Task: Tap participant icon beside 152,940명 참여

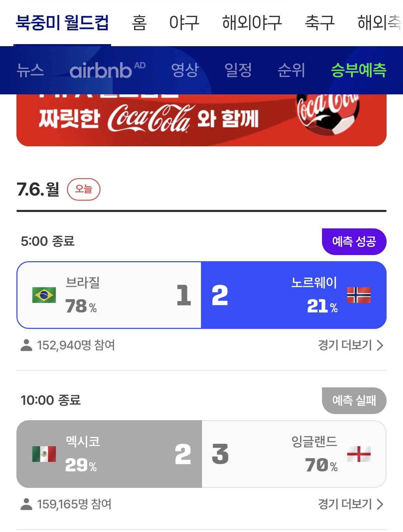Action: [x=26, y=345]
